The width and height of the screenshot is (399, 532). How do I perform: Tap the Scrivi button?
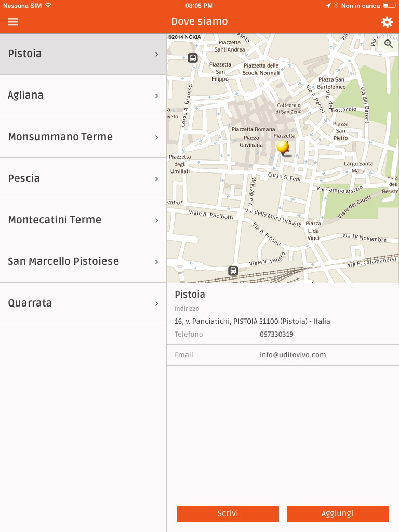[228, 514]
